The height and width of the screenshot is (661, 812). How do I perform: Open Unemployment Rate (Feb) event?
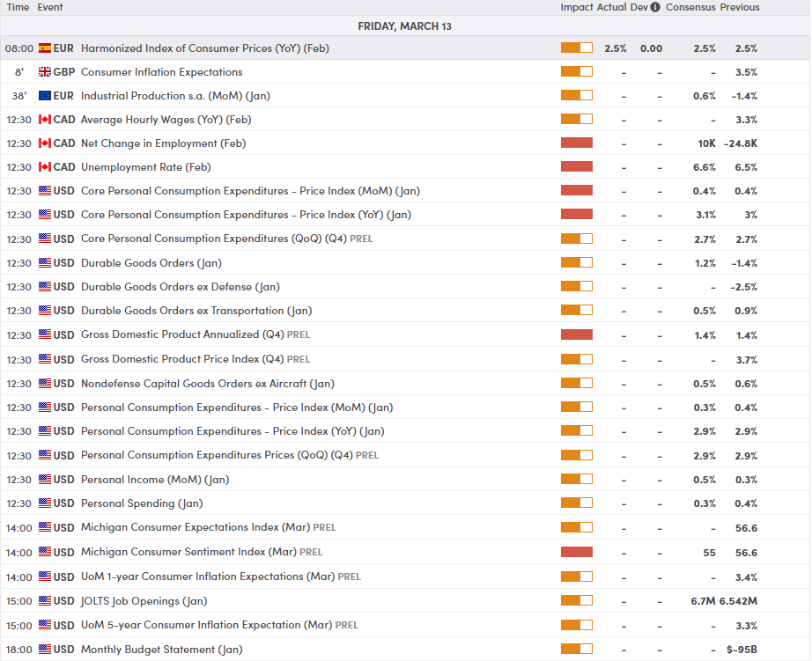tap(146, 167)
